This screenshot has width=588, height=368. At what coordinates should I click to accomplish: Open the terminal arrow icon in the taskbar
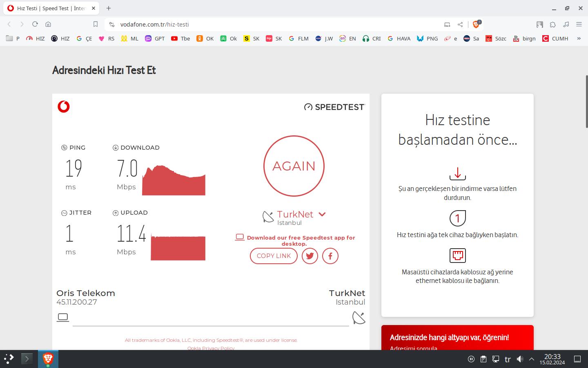click(x=27, y=359)
